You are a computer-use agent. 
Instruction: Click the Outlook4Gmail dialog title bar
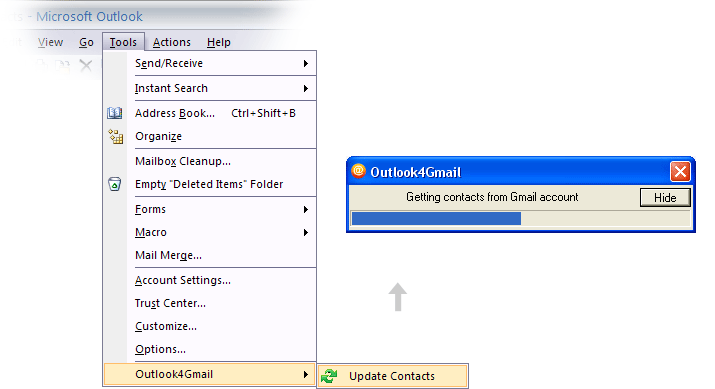tap(520, 172)
